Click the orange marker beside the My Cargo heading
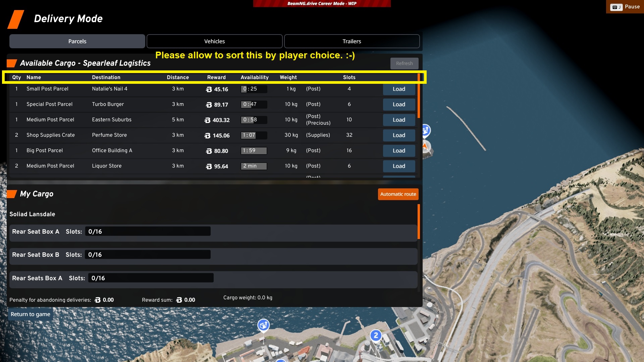 pyautogui.click(x=12, y=194)
